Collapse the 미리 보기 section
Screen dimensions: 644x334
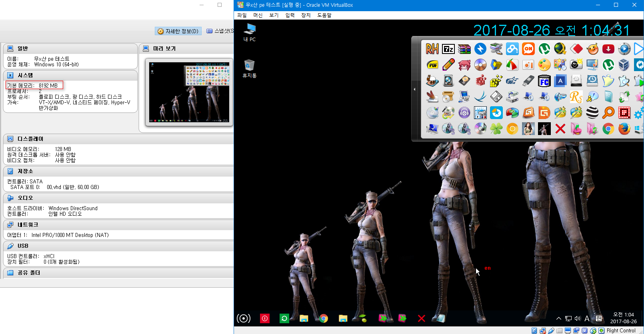tap(164, 48)
